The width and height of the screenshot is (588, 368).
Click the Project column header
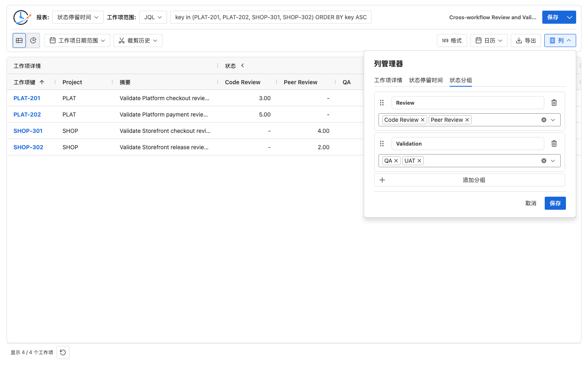click(x=72, y=82)
